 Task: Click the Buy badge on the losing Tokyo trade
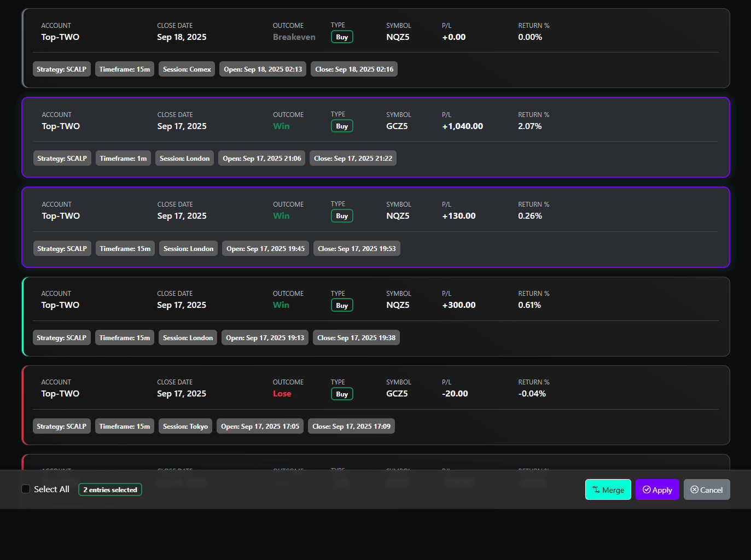[342, 393]
